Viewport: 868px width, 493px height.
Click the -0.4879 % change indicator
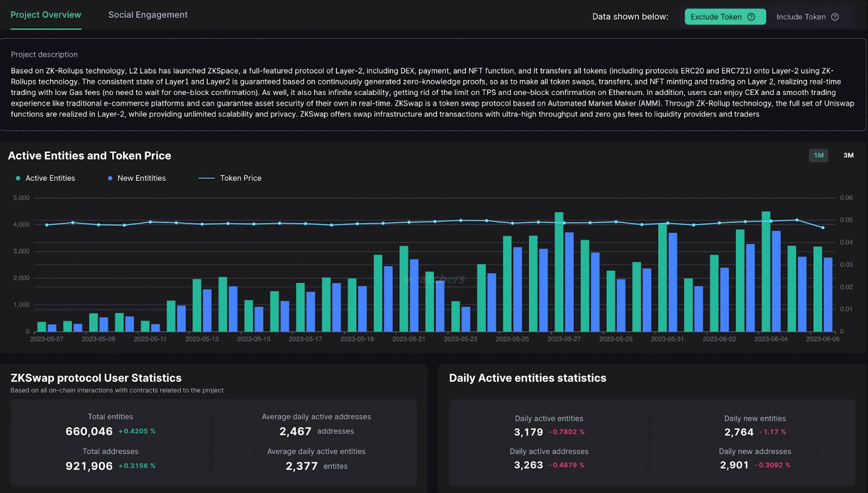[566, 465]
